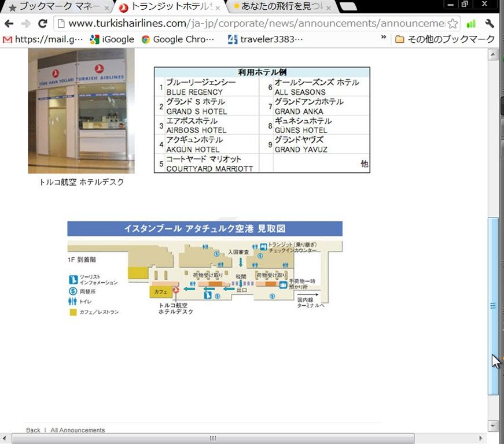504x444 pixels.
Task: Close the トランジットホテル tab
Action: pos(218,8)
